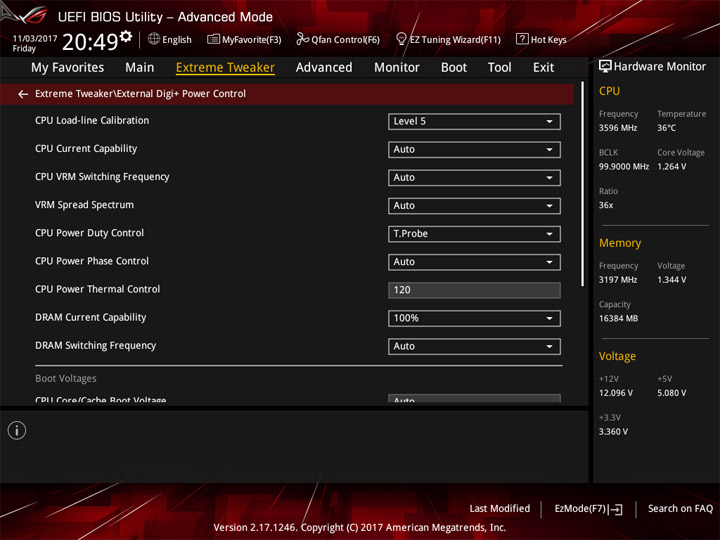Select CPU Power Duty Control label
Image resolution: width=720 pixels, height=540 pixels.
click(x=90, y=233)
